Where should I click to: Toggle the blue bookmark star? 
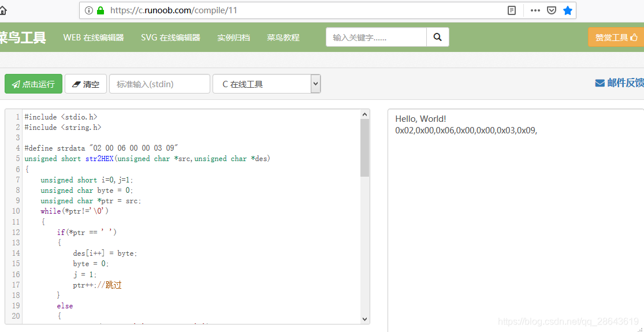[x=568, y=10]
